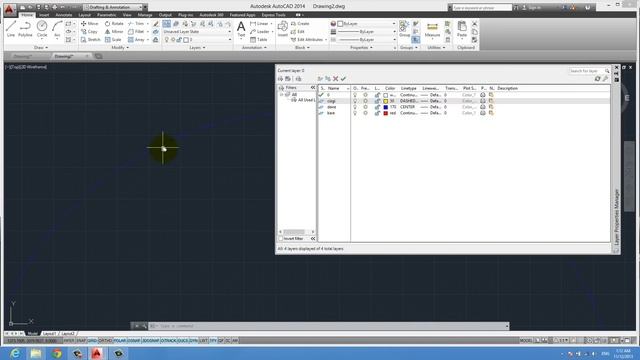Toggle on/off lightbulb for layer cizgi
This screenshot has height=360, width=640.
point(355,101)
